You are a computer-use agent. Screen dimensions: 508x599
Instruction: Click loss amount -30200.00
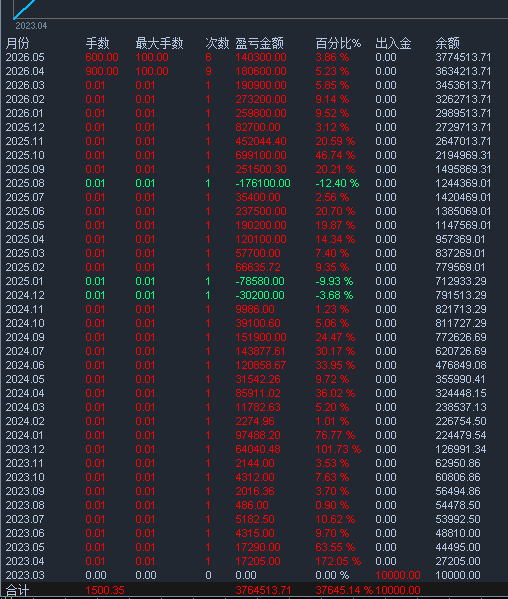point(260,295)
